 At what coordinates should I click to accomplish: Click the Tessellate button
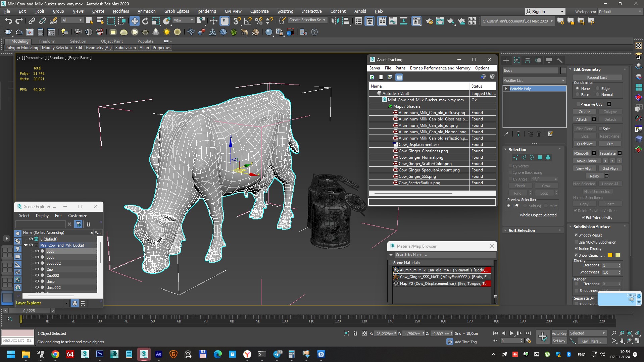[607, 153]
